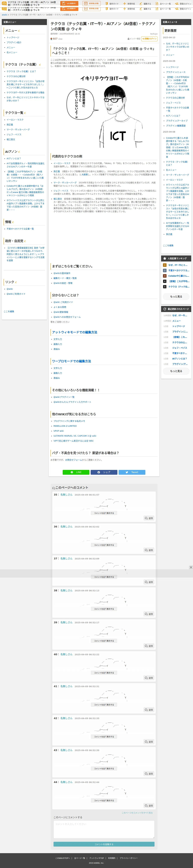The image size is (193, 868).
Task: Open 右メニュー in the left menu
Action: click(12, 52)
